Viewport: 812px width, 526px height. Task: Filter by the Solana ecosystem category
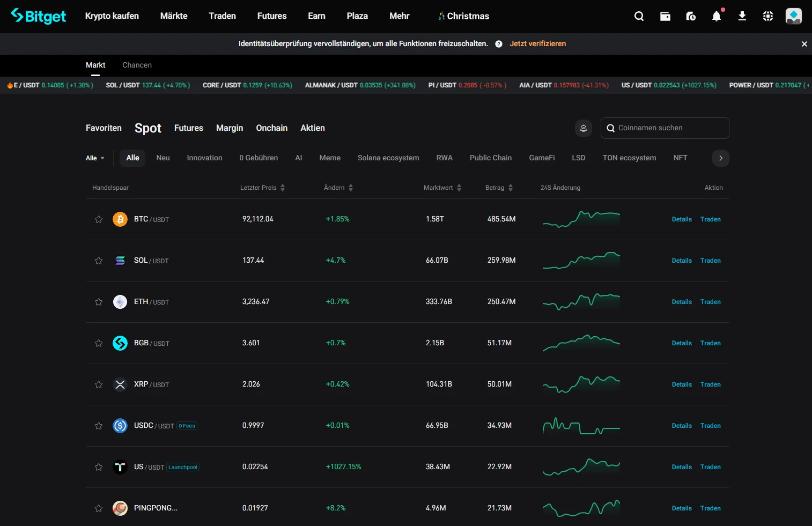coord(388,158)
